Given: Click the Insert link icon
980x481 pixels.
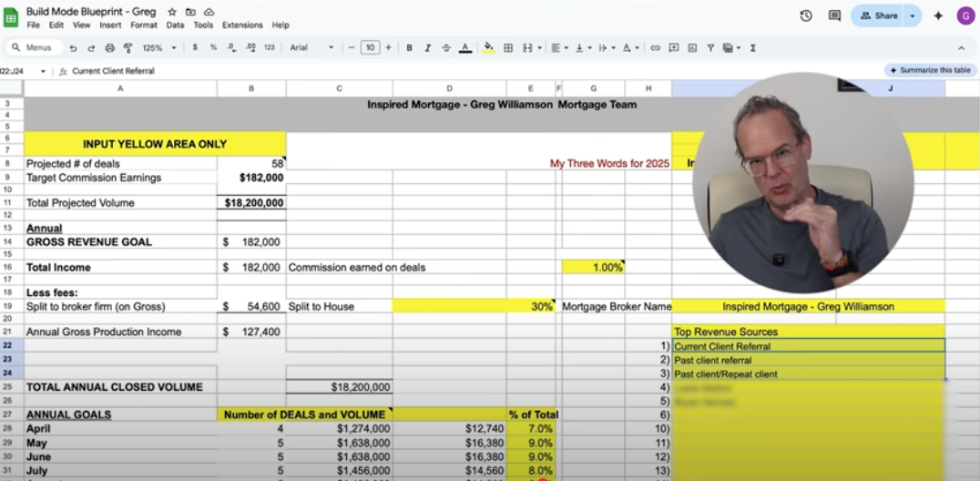Looking at the screenshot, I should [x=656, y=47].
